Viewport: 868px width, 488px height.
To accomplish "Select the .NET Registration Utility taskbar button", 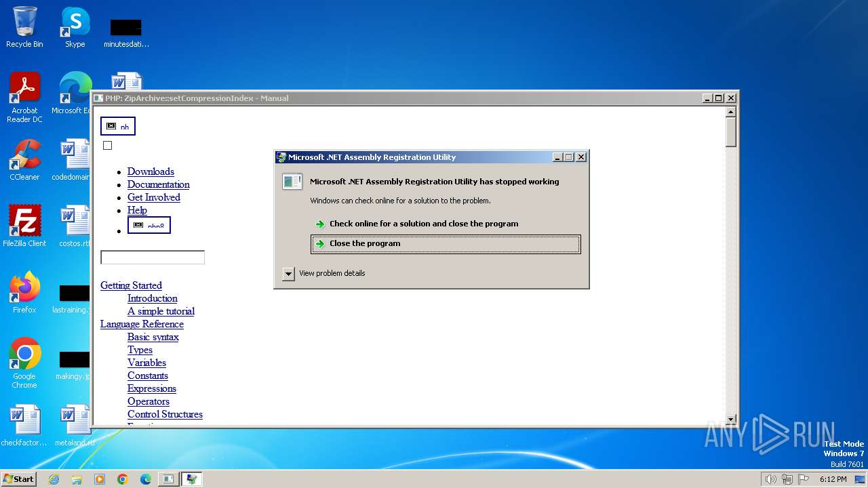I will pyautogui.click(x=192, y=479).
